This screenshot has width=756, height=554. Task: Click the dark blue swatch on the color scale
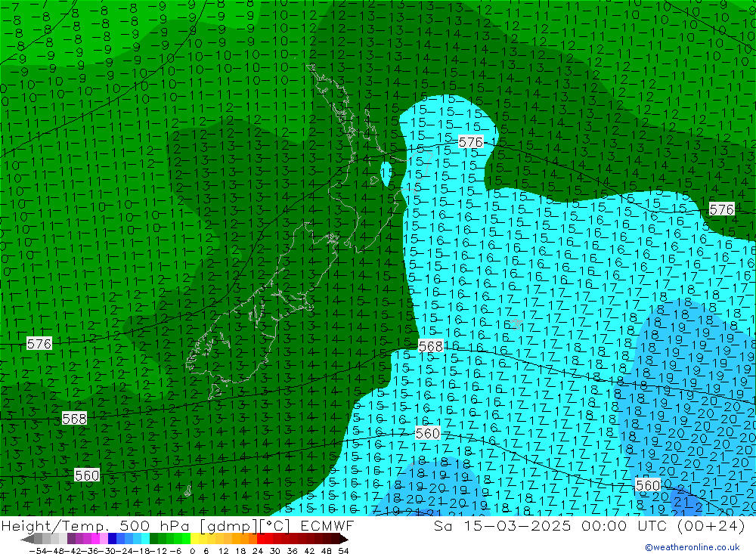coord(112,539)
